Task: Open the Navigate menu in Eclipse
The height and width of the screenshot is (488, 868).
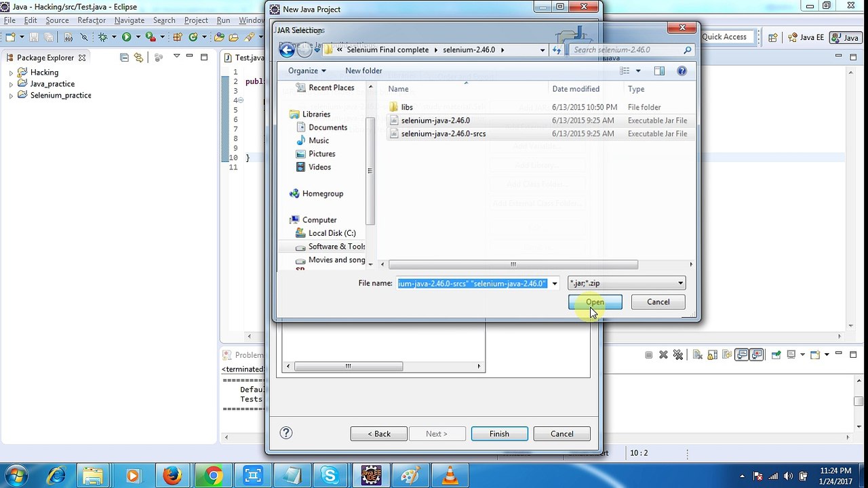Action: 130,20
